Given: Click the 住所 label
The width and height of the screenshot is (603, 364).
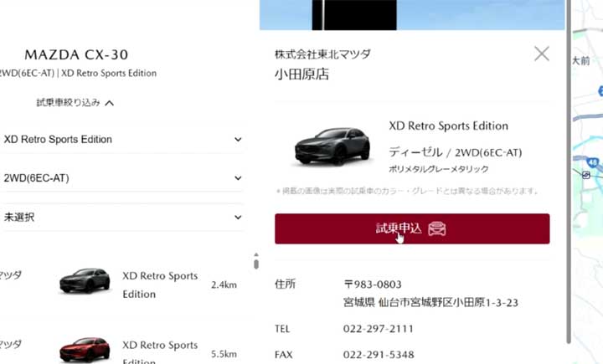Looking at the screenshot, I should (285, 284).
